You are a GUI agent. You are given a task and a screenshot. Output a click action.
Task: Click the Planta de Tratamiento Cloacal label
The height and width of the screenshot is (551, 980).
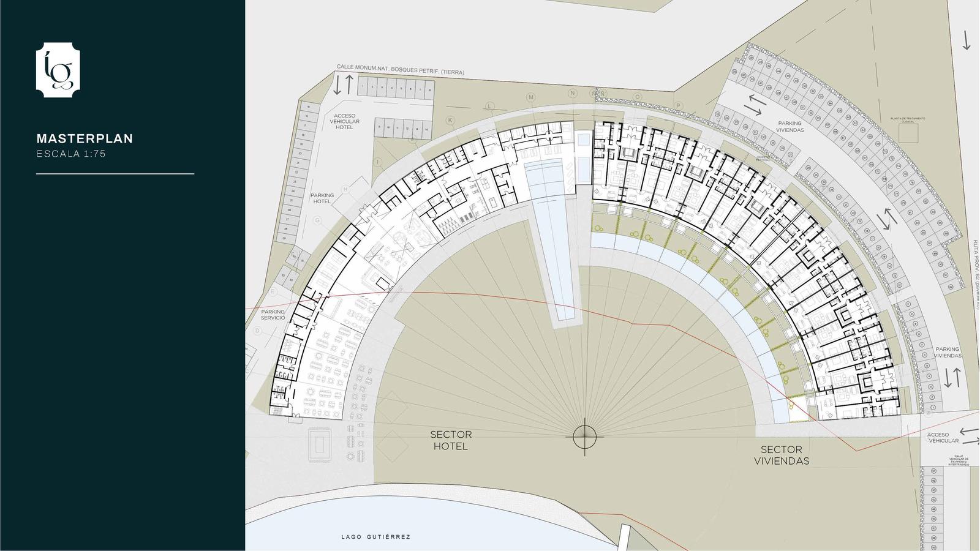pos(908,119)
